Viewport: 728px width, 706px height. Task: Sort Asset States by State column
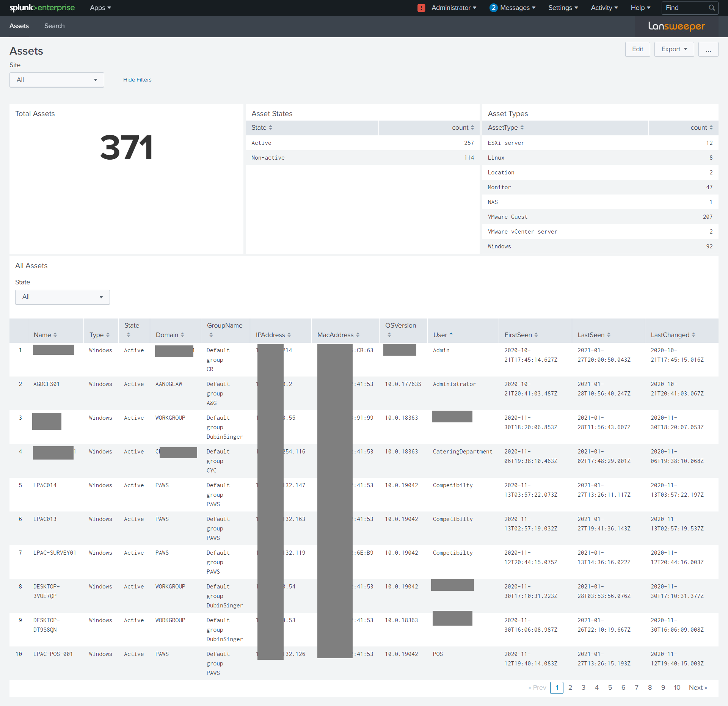(262, 128)
